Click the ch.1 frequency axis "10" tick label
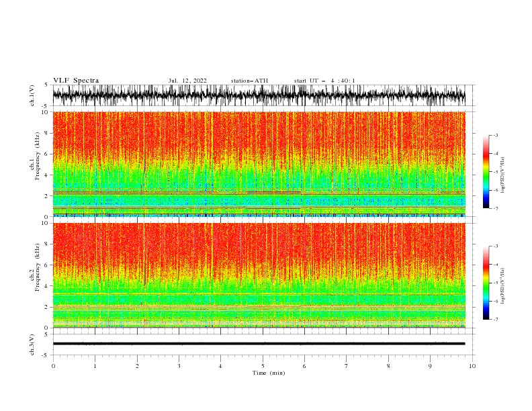The image size is (532, 411). point(45,112)
